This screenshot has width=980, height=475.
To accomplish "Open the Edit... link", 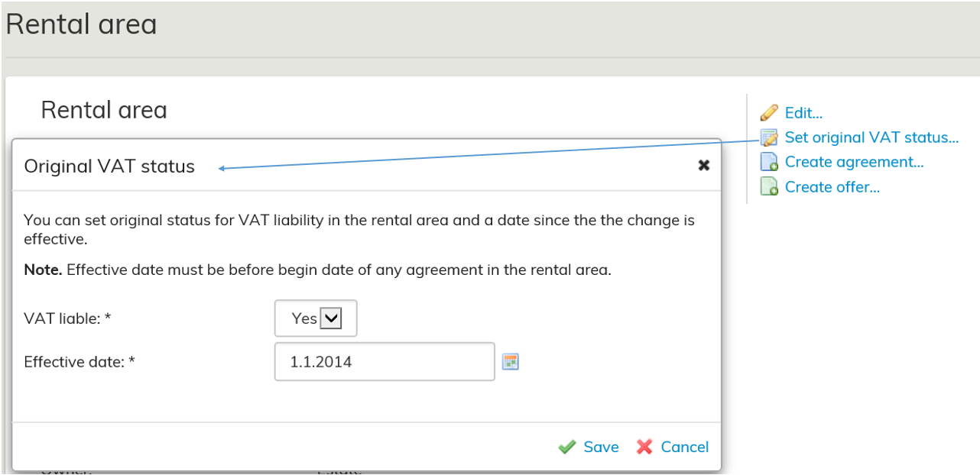I will click(803, 113).
